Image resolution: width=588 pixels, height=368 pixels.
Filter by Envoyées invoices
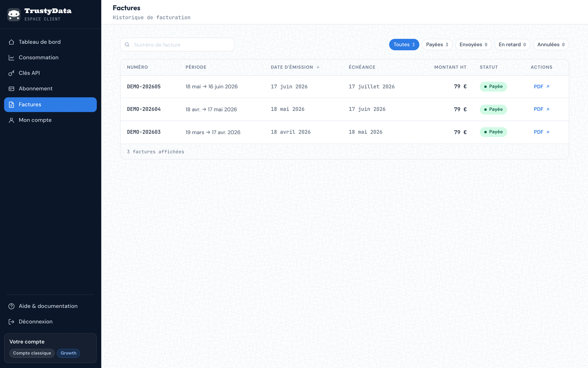(x=474, y=45)
